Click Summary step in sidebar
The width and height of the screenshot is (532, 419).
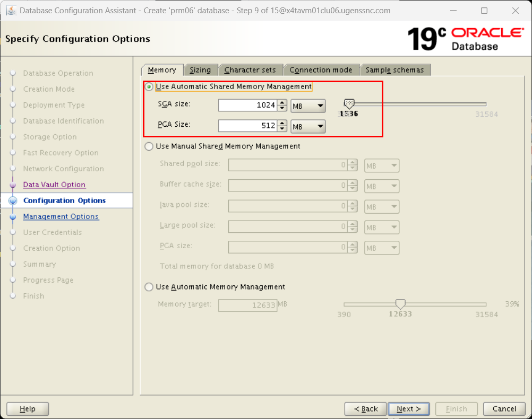point(39,265)
